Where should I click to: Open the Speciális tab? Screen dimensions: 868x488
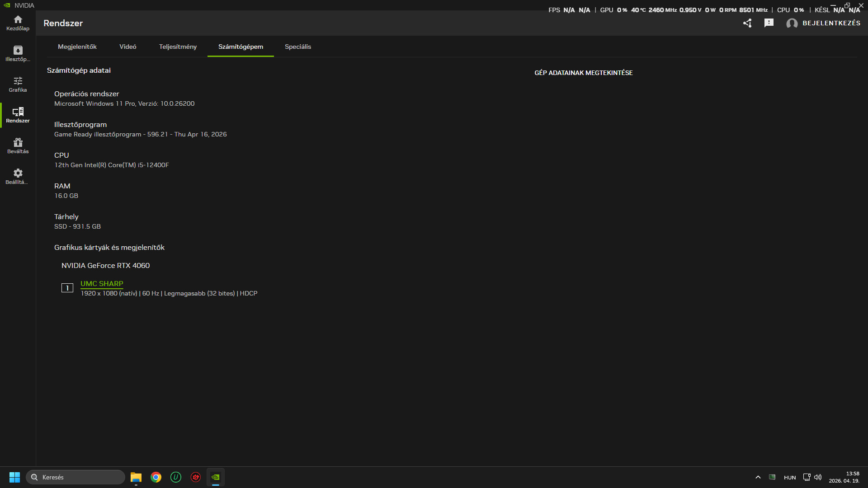[298, 47]
